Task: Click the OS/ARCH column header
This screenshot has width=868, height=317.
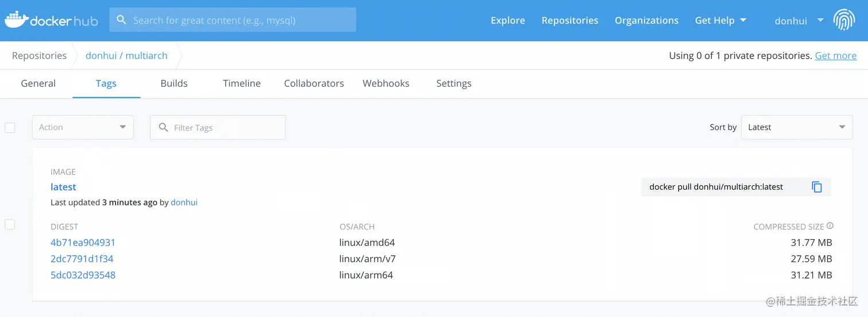Action: [x=356, y=226]
